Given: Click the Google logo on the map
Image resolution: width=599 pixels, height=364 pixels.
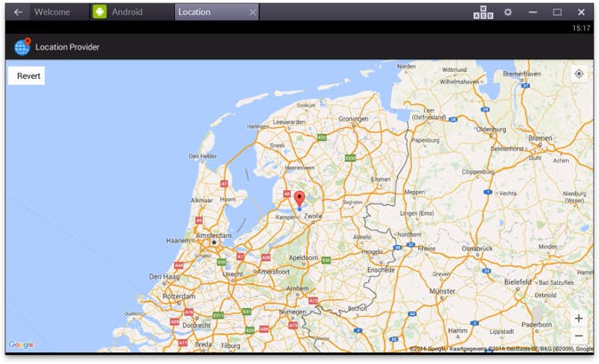Looking at the screenshot, I should pos(21,344).
